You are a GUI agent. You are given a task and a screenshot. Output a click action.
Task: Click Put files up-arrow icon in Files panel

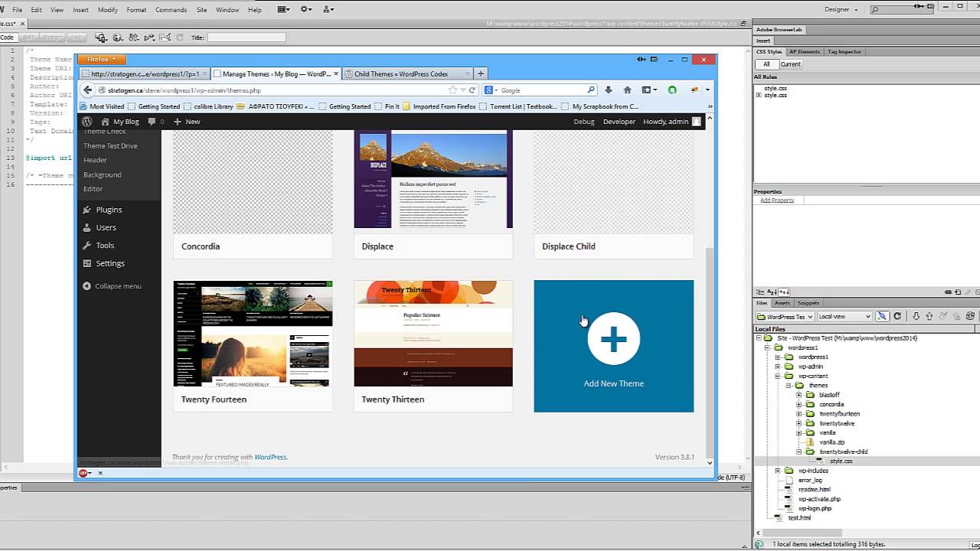tap(929, 316)
